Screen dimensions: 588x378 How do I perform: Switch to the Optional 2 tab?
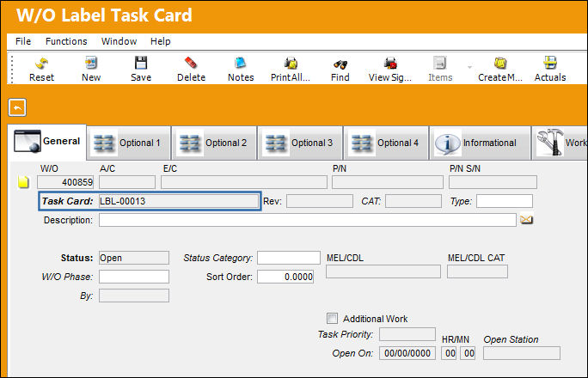tap(215, 143)
